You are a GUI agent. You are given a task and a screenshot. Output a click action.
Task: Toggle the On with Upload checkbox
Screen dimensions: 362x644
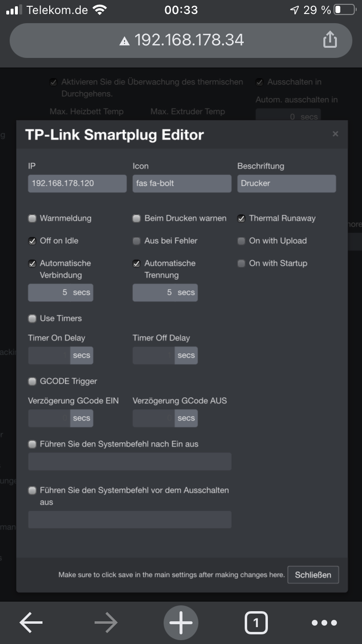tap(241, 241)
